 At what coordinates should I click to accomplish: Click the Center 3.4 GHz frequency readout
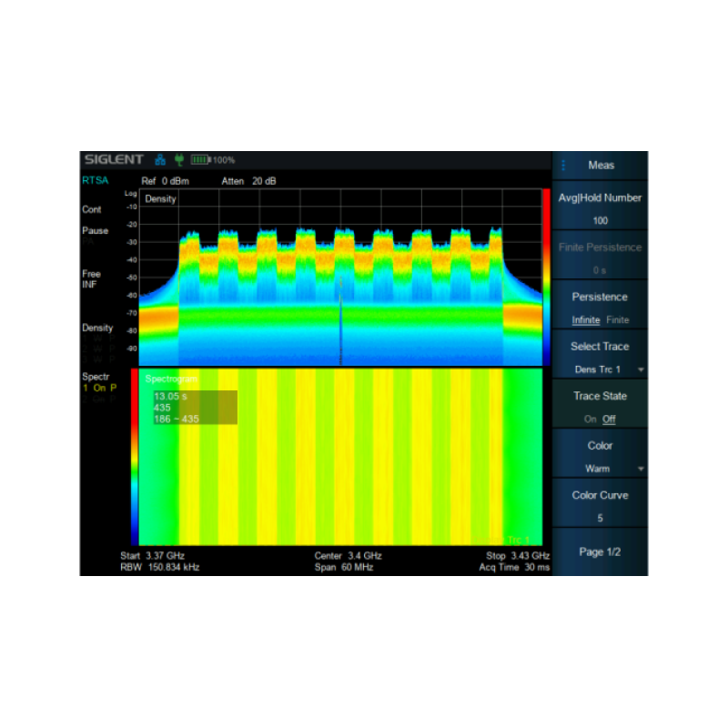[348, 555]
